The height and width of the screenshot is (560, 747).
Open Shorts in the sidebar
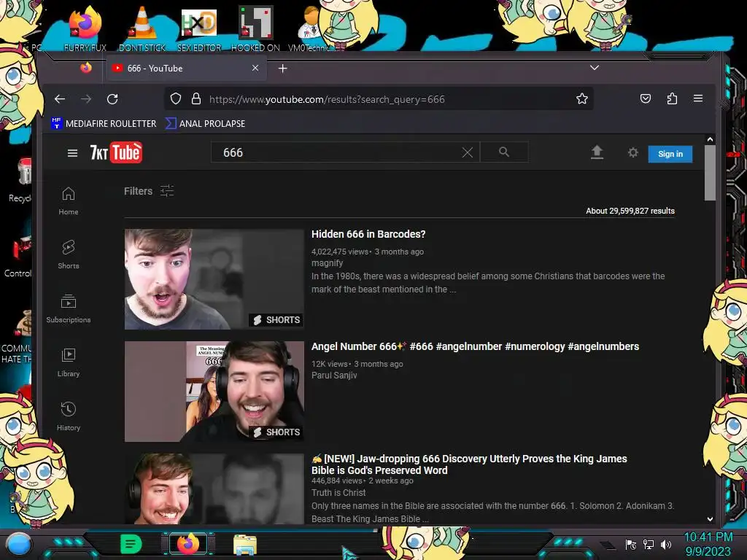tap(69, 254)
